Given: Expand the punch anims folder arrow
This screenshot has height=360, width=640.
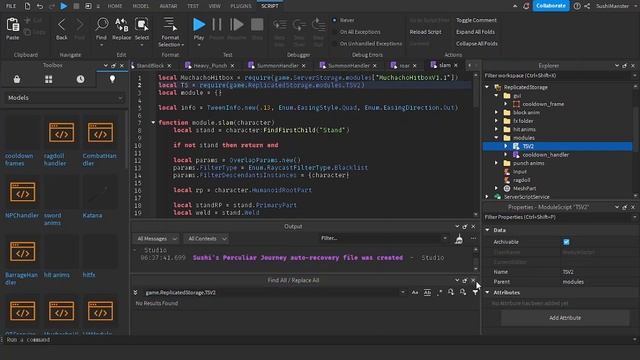Looking at the screenshot, I should pyautogui.click(x=497, y=163).
